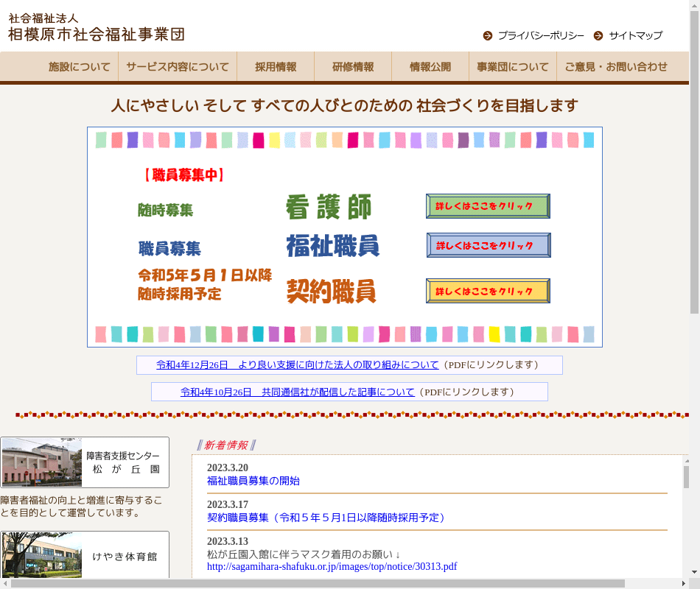Open the 事業団について menu item
The image size is (700, 589).
click(513, 67)
